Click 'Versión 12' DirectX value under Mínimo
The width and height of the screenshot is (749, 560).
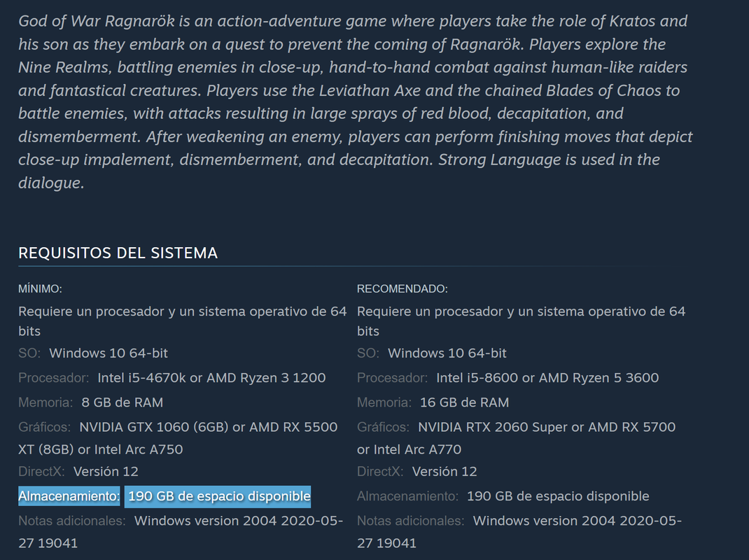click(x=106, y=472)
